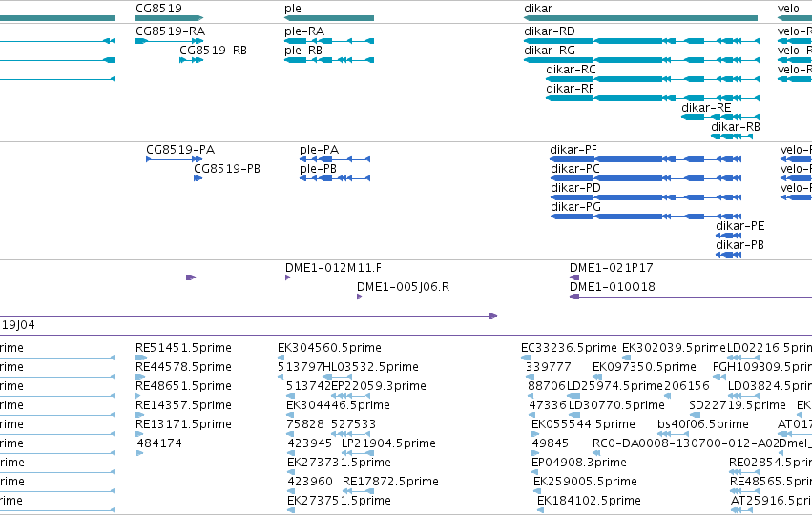The height and width of the screenshot is (515, 812).
Task: Open EST RE51451.5prime
Action: tap(183, 348)
